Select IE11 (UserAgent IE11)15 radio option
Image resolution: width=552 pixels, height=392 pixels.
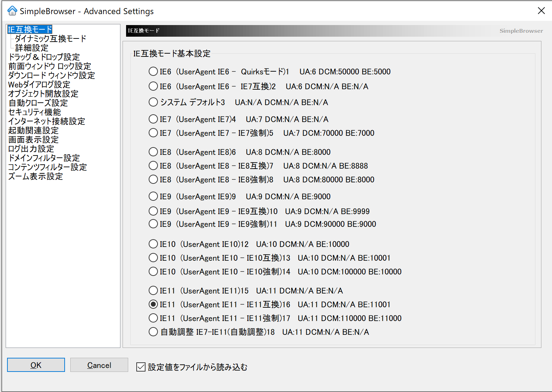coord(153,291)
